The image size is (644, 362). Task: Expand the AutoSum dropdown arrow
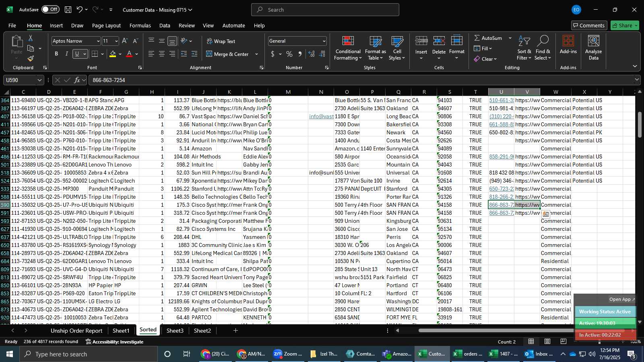click(510, 38)
